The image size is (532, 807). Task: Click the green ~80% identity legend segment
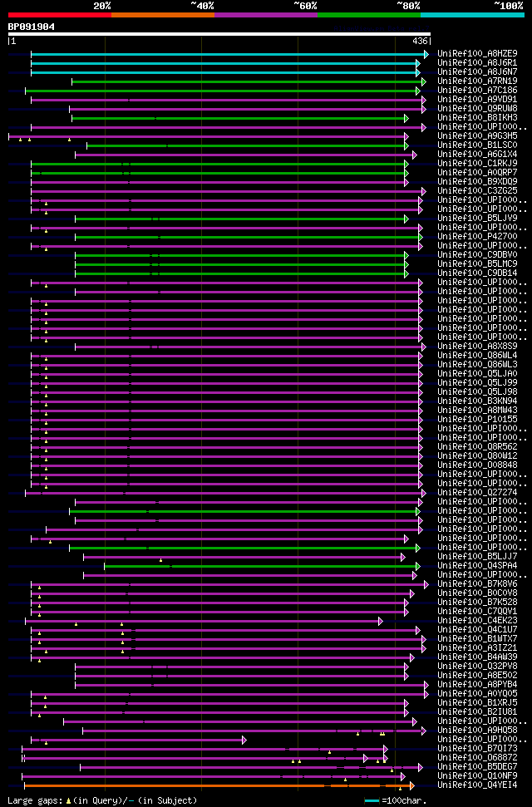click(369, 15)
